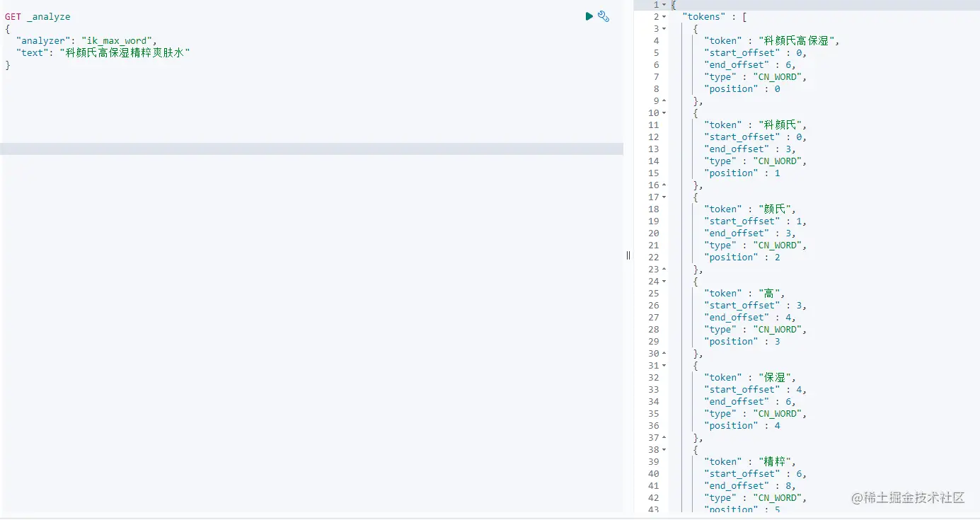Run the request with the green play icon

pyautogui.click(x=589, y=16)
